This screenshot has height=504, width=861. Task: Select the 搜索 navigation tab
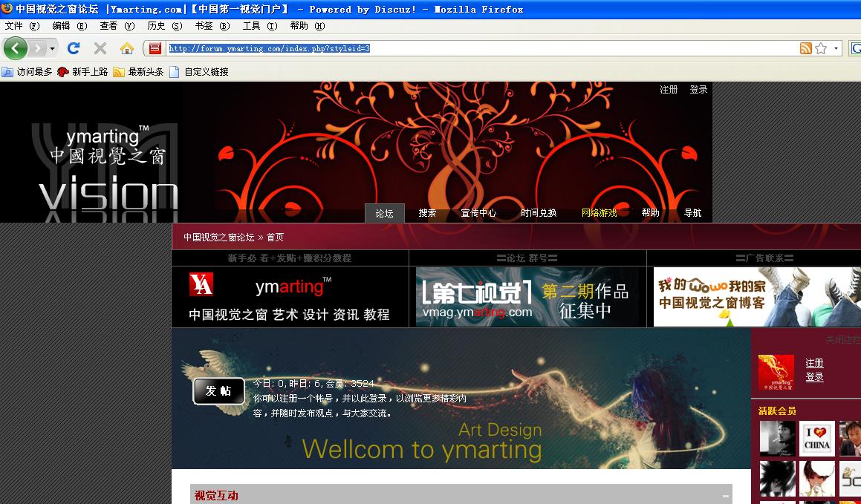pyautogui.click(x=427, y=213)
